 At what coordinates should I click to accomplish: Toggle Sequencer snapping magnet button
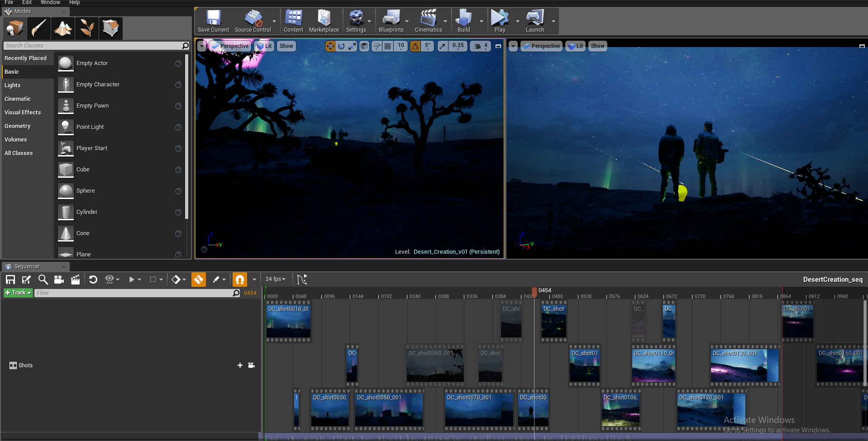pos(240,280)
